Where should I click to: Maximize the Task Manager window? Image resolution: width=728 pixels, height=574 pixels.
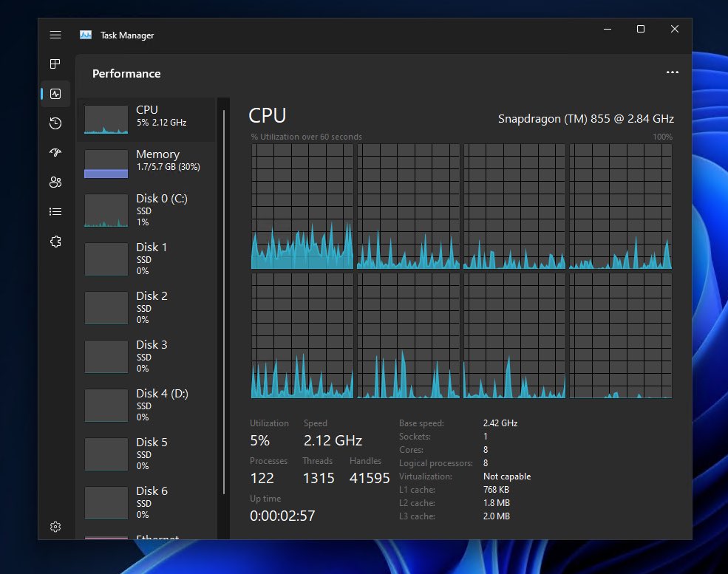pyautogui.click(x=641, y=29)
